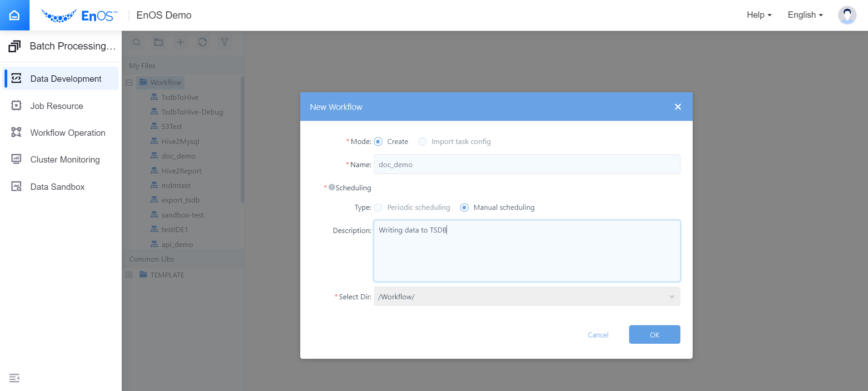
Task: Expand the TEMPLATE tree node
Action: click(129, 275)
